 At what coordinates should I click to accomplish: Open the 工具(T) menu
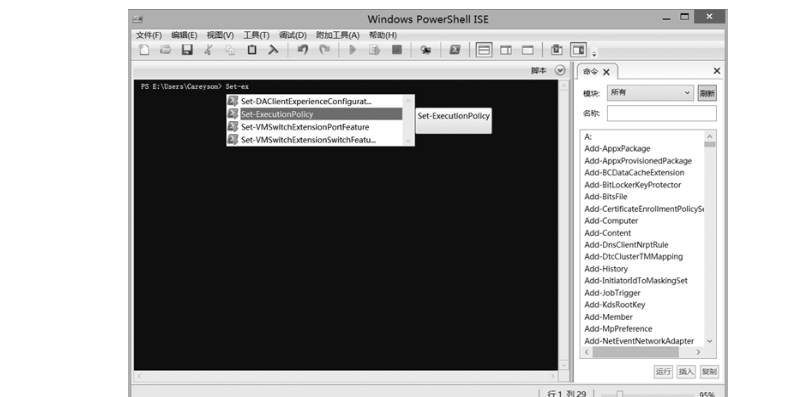pyautogui.click(x=256, y=35)
